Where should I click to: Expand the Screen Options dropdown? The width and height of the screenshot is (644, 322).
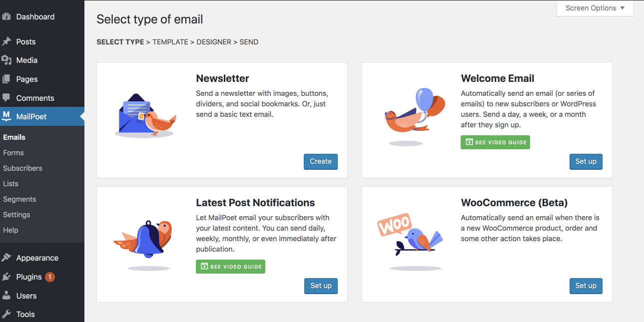(x=595, y=8)
